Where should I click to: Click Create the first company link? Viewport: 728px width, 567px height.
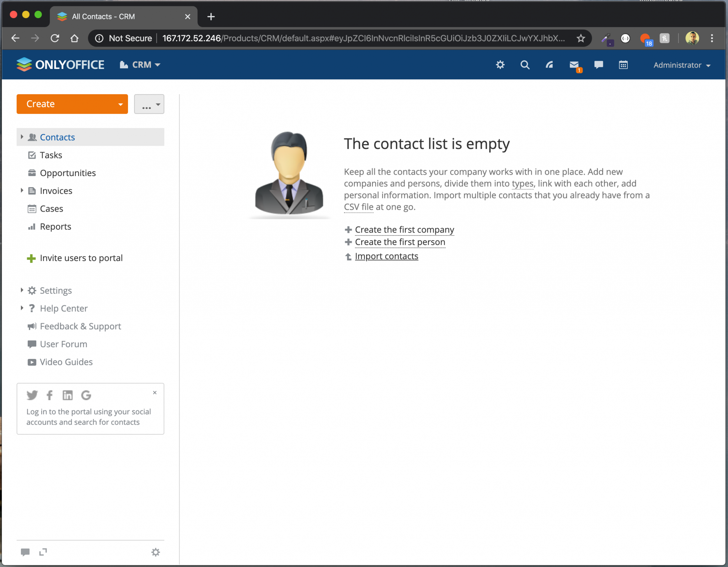(404, 229)
